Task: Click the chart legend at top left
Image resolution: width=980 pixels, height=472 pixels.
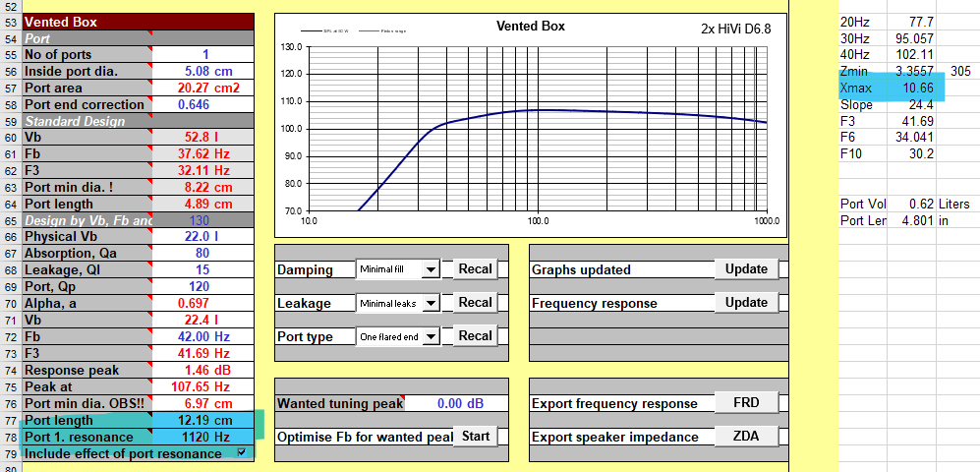Action: point(355,30)
